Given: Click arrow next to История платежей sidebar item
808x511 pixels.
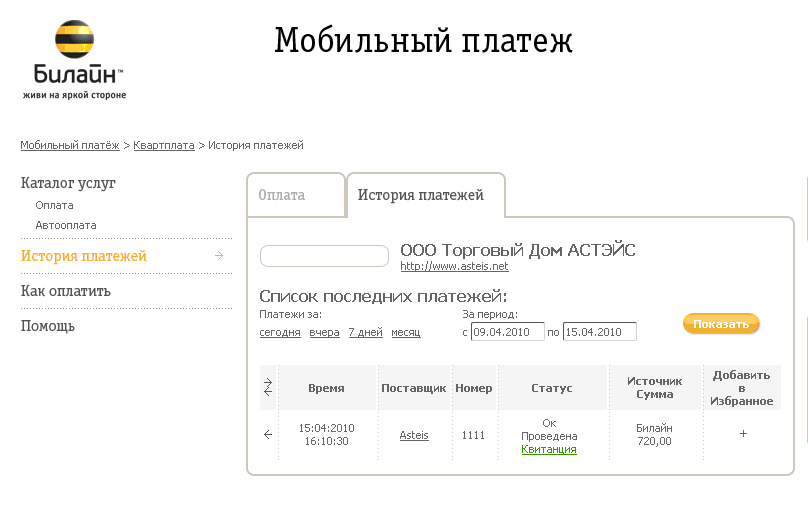Looking at the screenshot, I should coord(218,256).
